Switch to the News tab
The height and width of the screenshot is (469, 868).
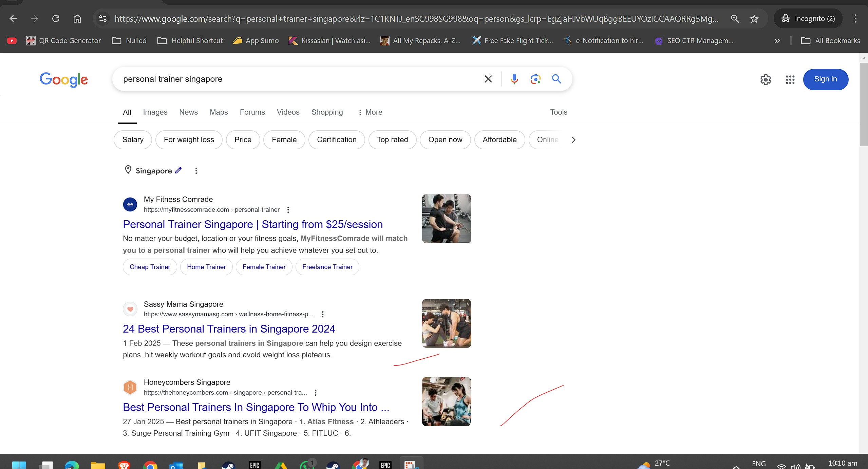pyautogui.click(x=188, y=112)
